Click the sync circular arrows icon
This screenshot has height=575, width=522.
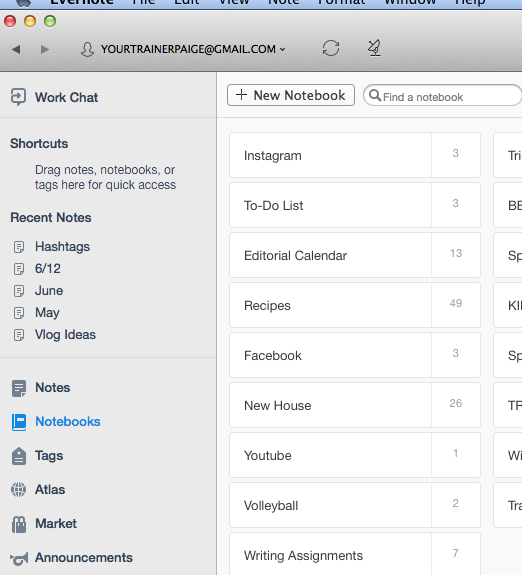pyautogui.click(x=331, y=48)
